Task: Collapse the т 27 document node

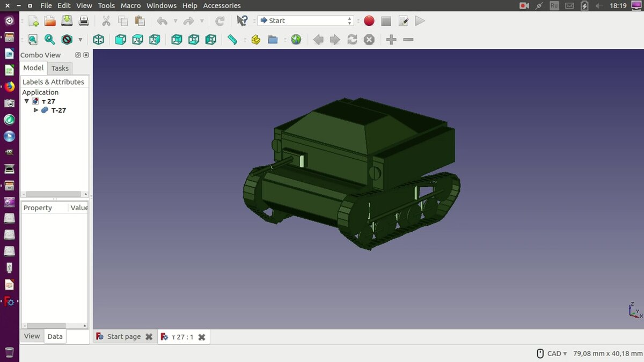Action: pos(26,101)
